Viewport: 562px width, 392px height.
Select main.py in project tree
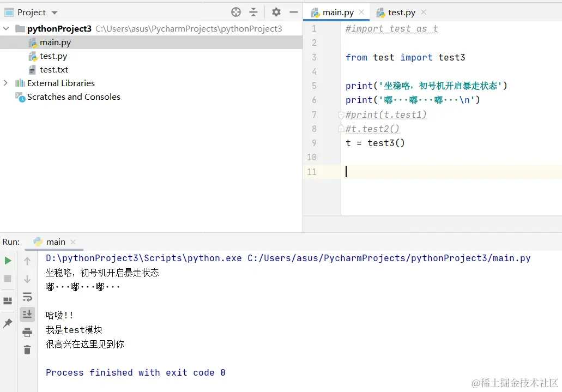[55, 43]
